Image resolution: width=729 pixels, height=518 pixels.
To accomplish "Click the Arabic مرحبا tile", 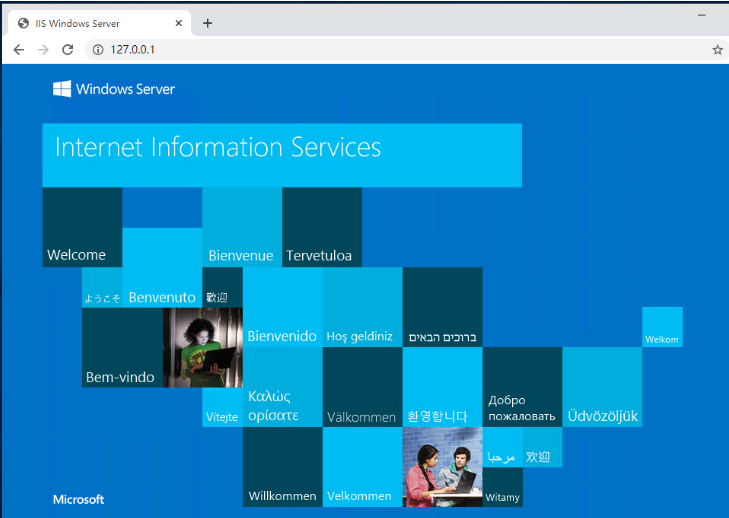I will 503,447.
